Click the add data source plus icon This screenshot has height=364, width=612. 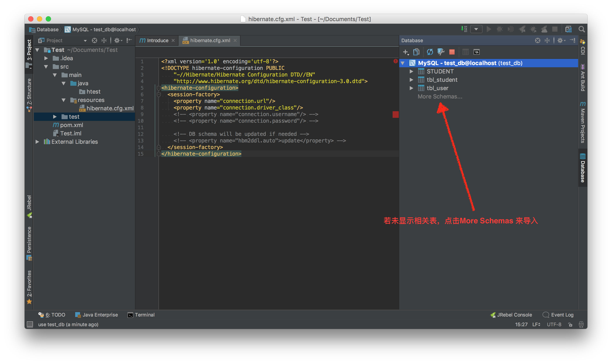click(406, 52)
